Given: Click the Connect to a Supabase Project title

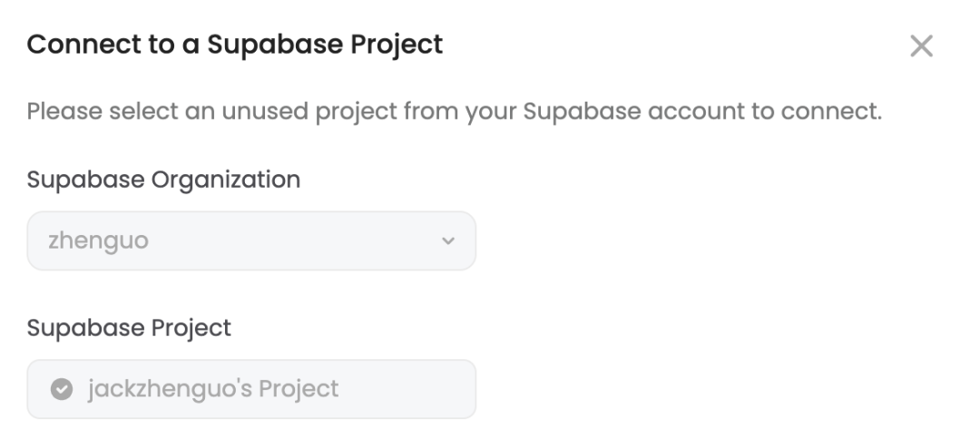Looking at the screenshot, I should pyautogui.click(x=235, y=45).
